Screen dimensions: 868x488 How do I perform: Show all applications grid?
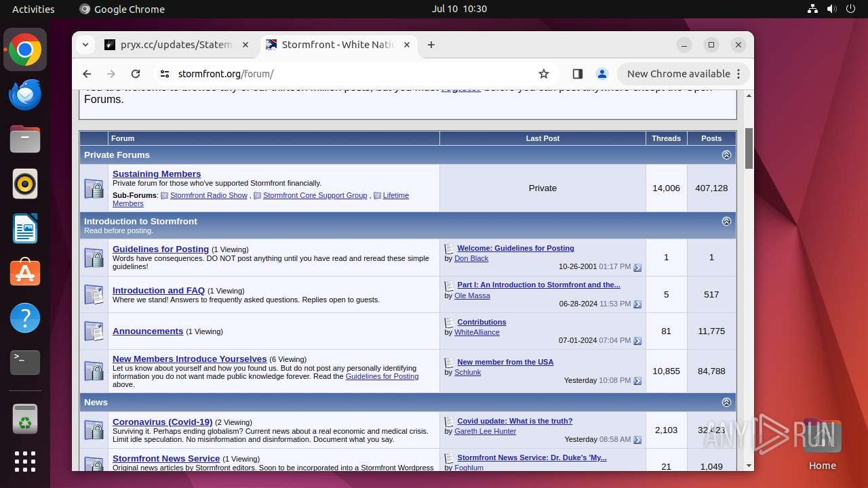click(x=25, y=462)
